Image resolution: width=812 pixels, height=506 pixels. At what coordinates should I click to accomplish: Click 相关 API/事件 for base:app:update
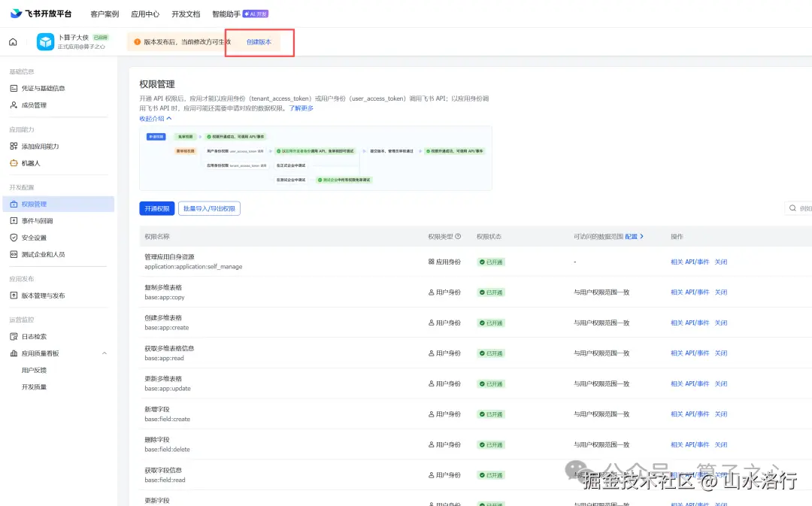(689, 383)
